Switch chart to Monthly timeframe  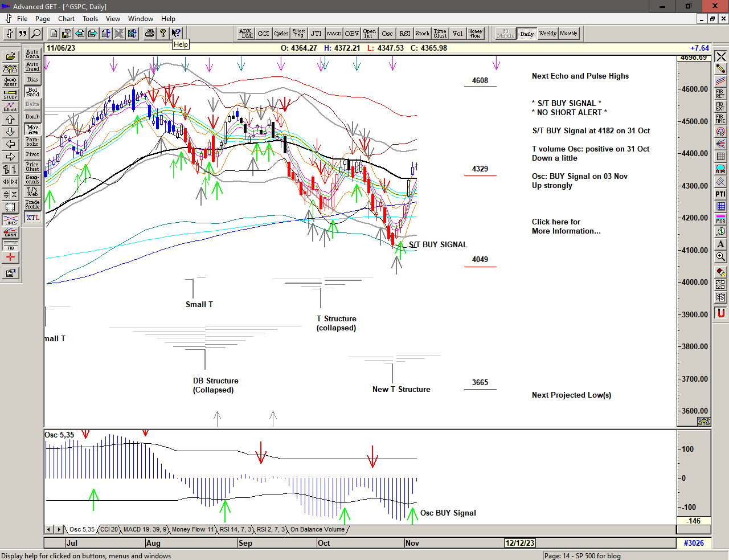(568, 34)
